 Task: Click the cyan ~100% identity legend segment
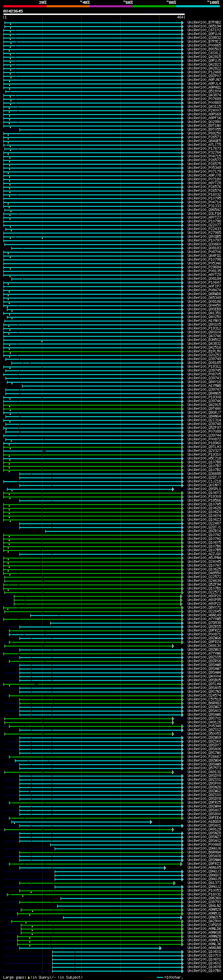[198, 6]
